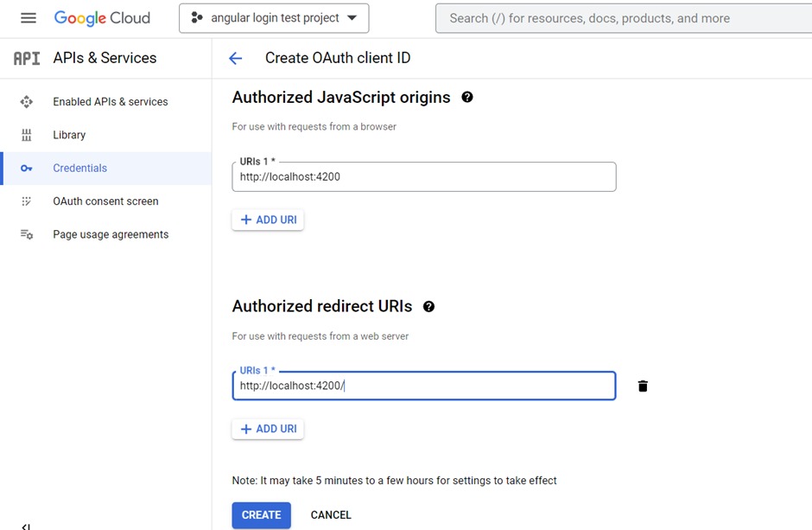Expand the angular login test project selector
812x530 pixels.
pyautogui.click(x=274, y=18)
